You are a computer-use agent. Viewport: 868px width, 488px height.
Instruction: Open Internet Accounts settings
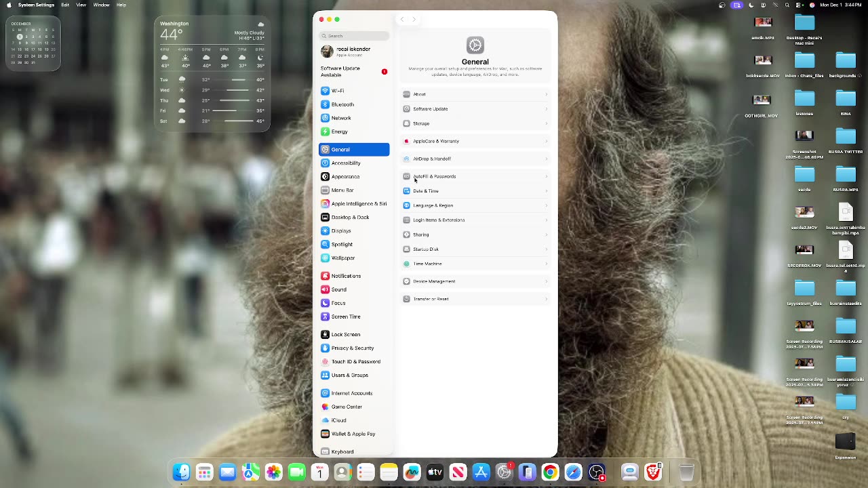coord(354,393)
